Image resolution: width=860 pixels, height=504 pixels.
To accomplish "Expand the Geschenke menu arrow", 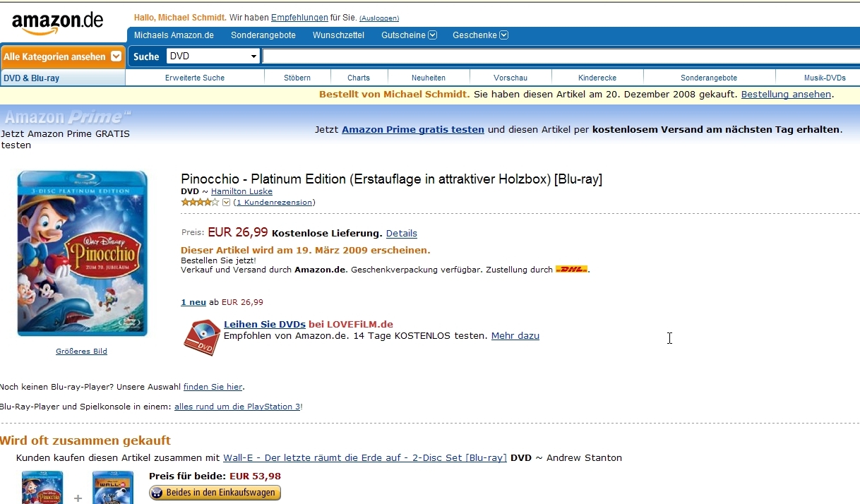I will pos(503,35).
